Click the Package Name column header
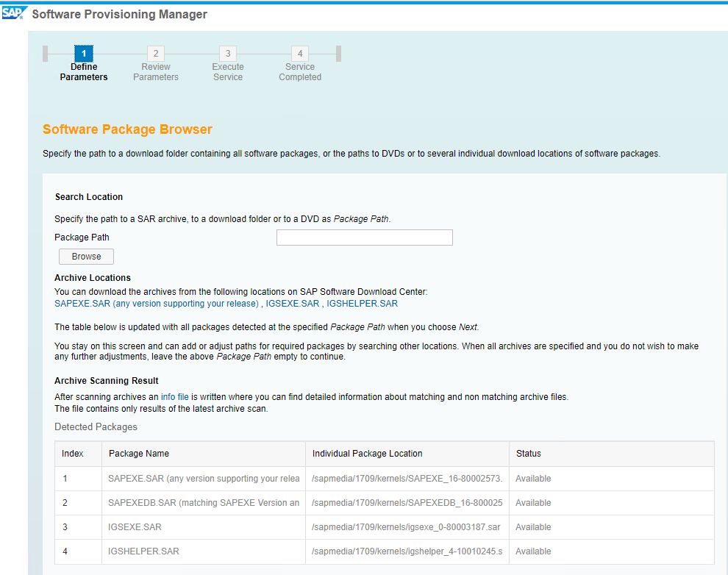Image resolution: width=728 pixels, height=575 pixels. [x=204, y=454]
